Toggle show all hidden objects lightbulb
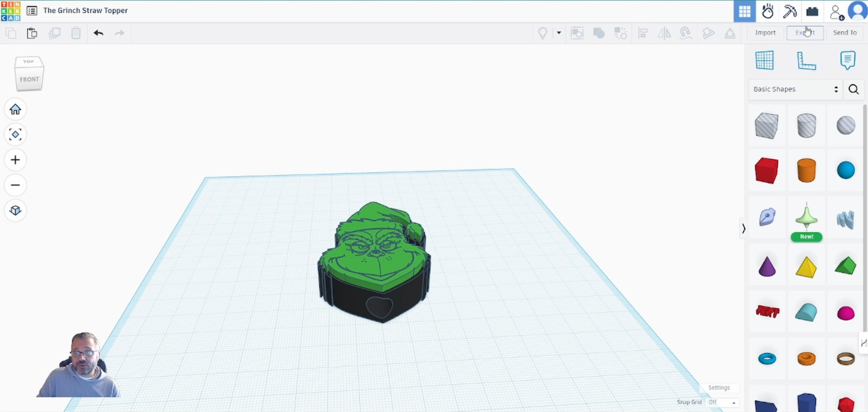This screenshot has width=868, height=412. click(x=543, y=33)
